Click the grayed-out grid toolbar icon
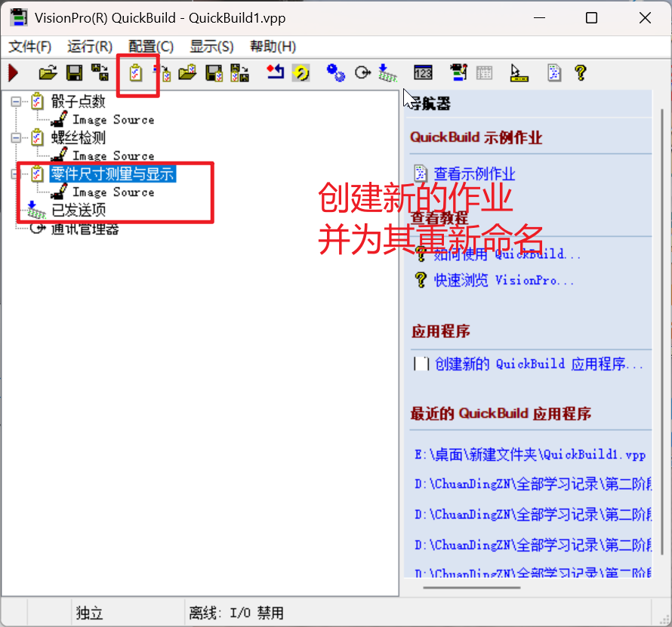This screenshot has height=627, width=672. 484,72
